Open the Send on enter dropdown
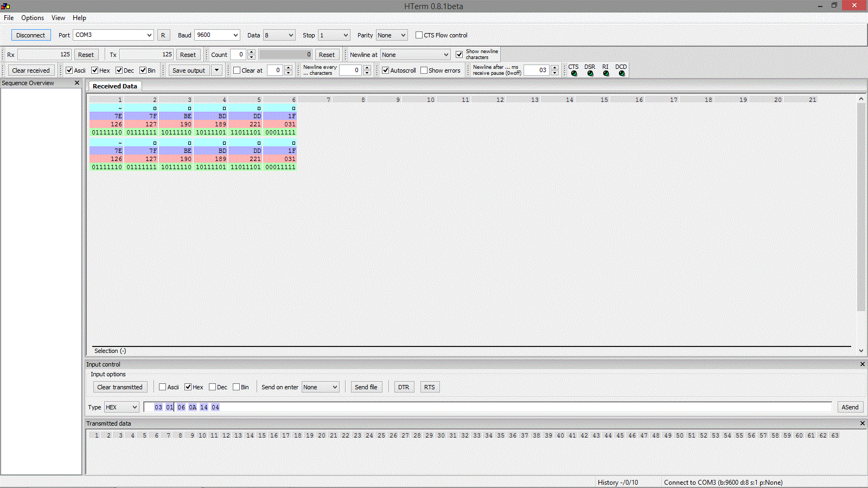 coord(321,387)
